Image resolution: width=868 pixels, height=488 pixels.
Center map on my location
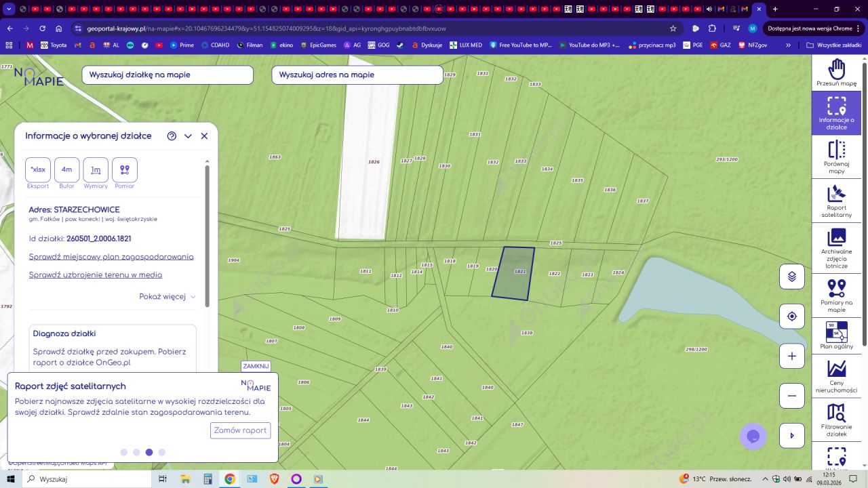[x=791, y=317]
